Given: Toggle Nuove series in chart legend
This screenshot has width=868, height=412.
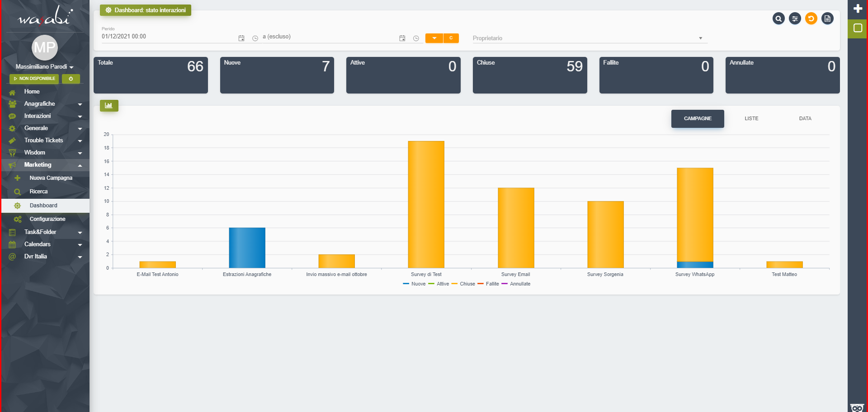Looking at the screenshot, I should [x=414, y=284].
